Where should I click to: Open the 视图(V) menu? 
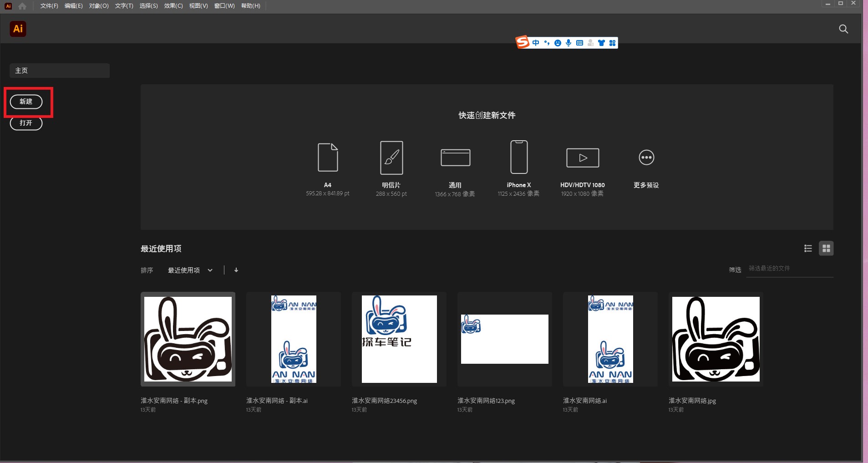click(198, 6)
